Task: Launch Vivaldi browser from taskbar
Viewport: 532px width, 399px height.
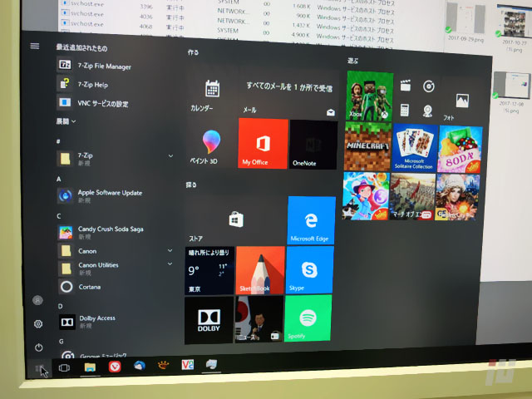Action: click(x=115, y=367)
